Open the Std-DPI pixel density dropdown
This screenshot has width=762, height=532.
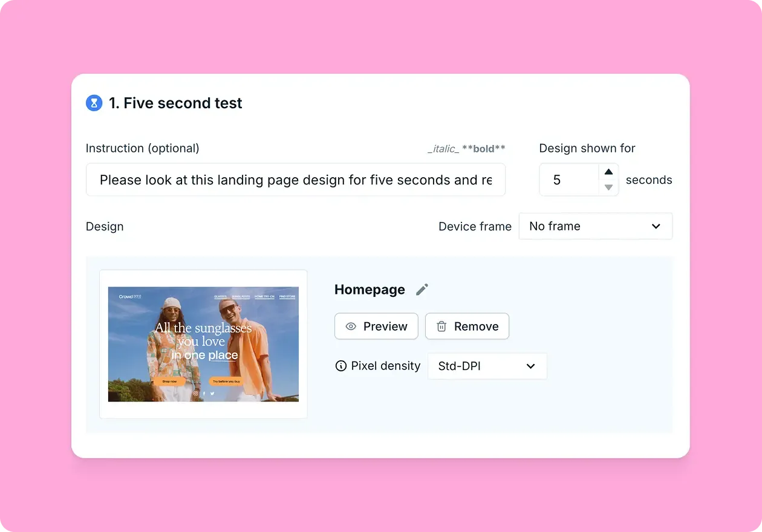click(x=487, y=366)
